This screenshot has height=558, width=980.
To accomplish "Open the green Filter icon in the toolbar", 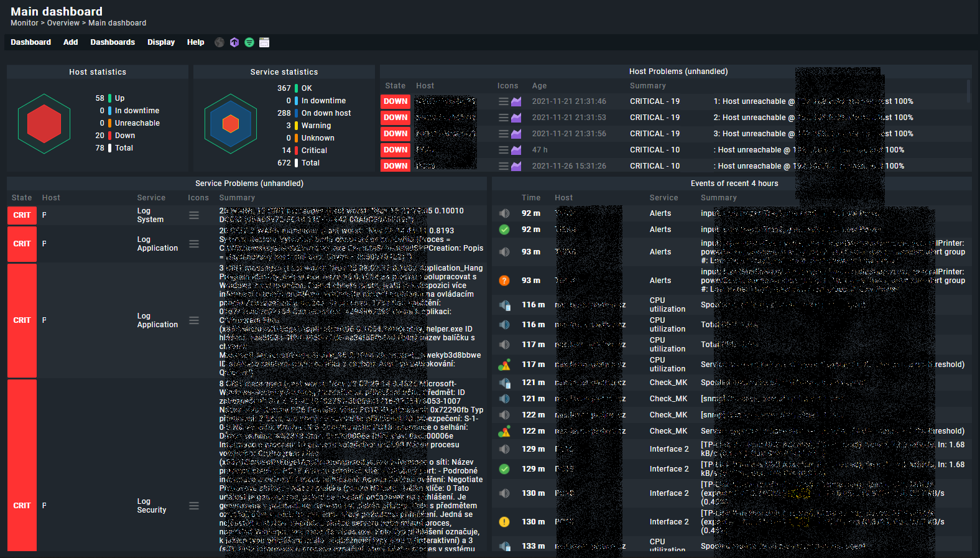I will click(x=249, y=42).
